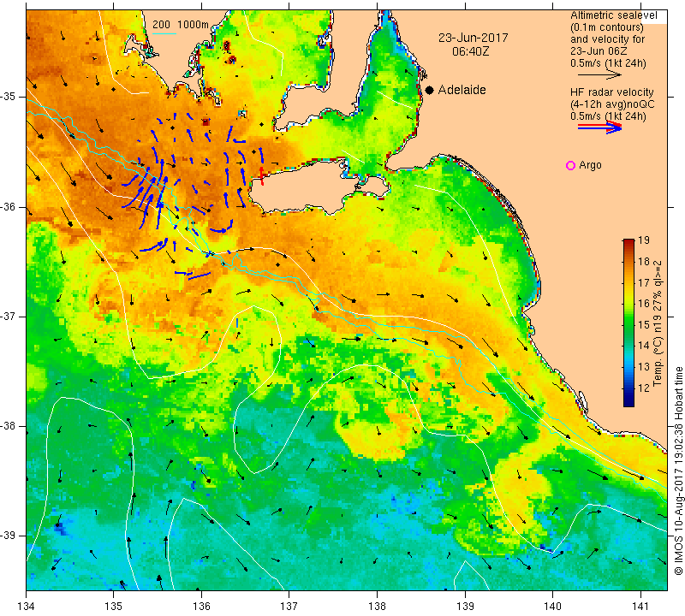Screen dimensions: 685x616
Task: Click the color bar value 16
Action: (644, 304)
